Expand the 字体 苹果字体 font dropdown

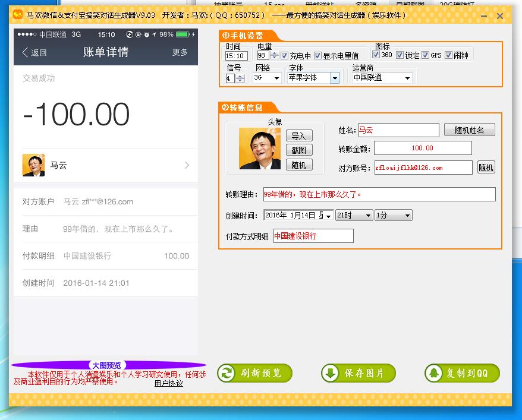[x=335, y=78]
